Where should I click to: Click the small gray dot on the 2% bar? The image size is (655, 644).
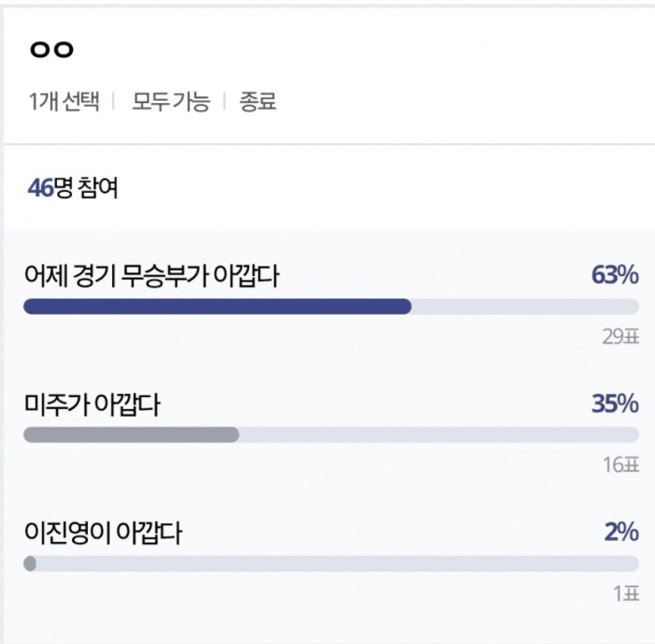30,563
